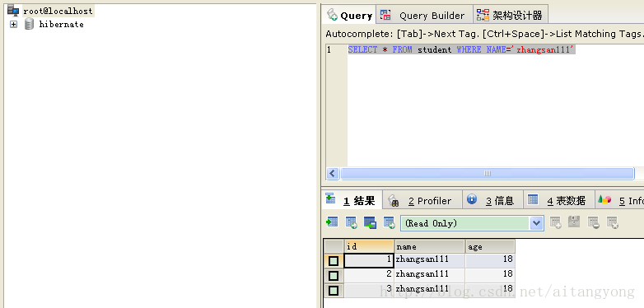Click the name column header

pyautogui.click(x=430, y=246)
